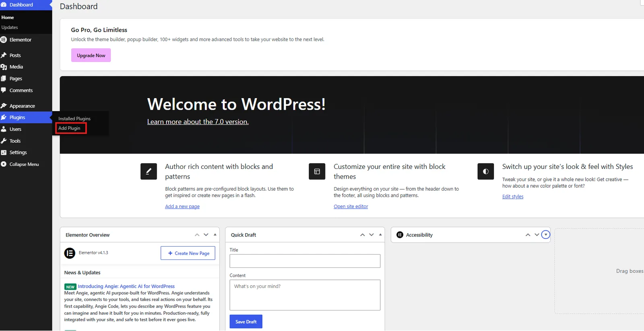This screenshot has width=644, height=331.
Task: Click the pencil icon beside Author rich content
Action: [x=149, y=171]
